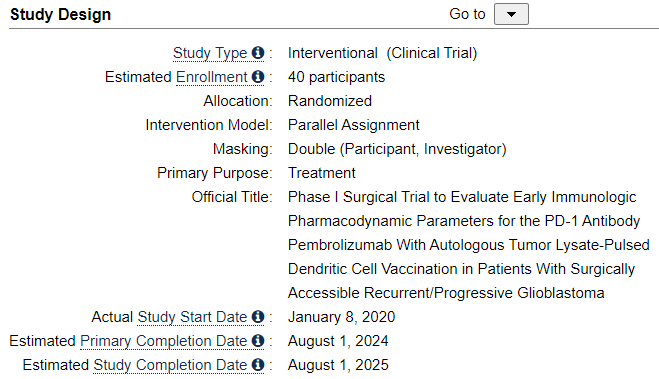Open the Study Start Date link
The width and height of the screenshot is (659, 379).
pos(192,317)
